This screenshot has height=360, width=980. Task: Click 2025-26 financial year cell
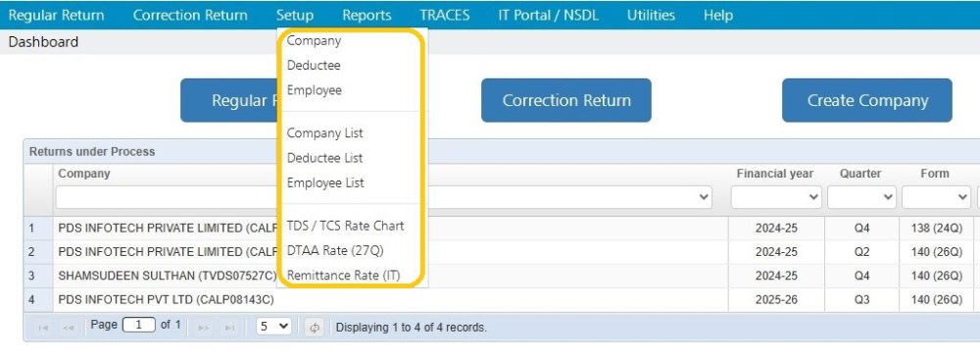(x=776, y=300)
